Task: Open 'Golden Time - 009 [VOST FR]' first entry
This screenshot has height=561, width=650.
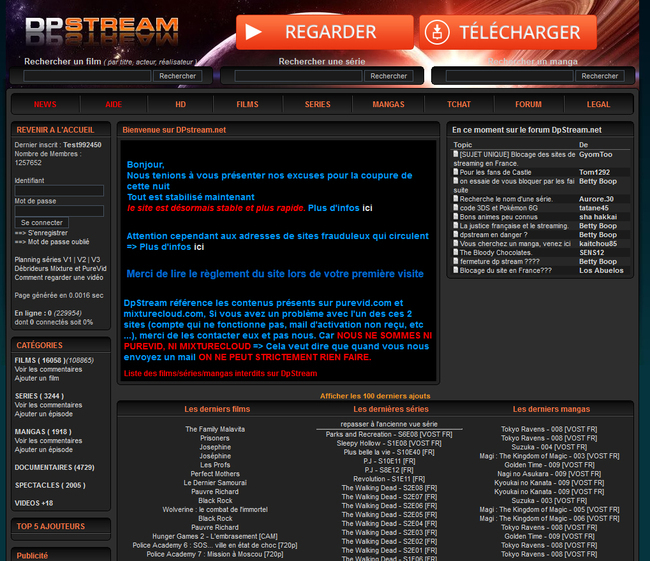Action: (549, 465)
